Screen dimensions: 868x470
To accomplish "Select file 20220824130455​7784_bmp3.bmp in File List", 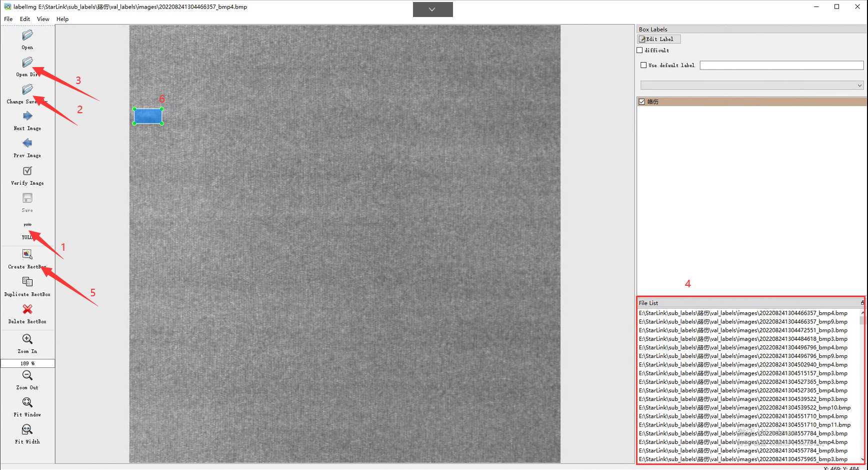I will (743, 433).
